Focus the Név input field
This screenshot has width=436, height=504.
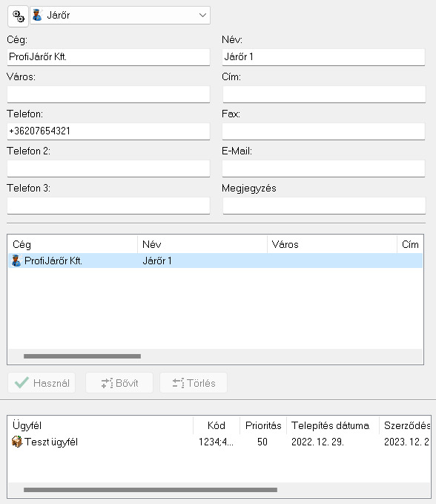coord(323,57)
